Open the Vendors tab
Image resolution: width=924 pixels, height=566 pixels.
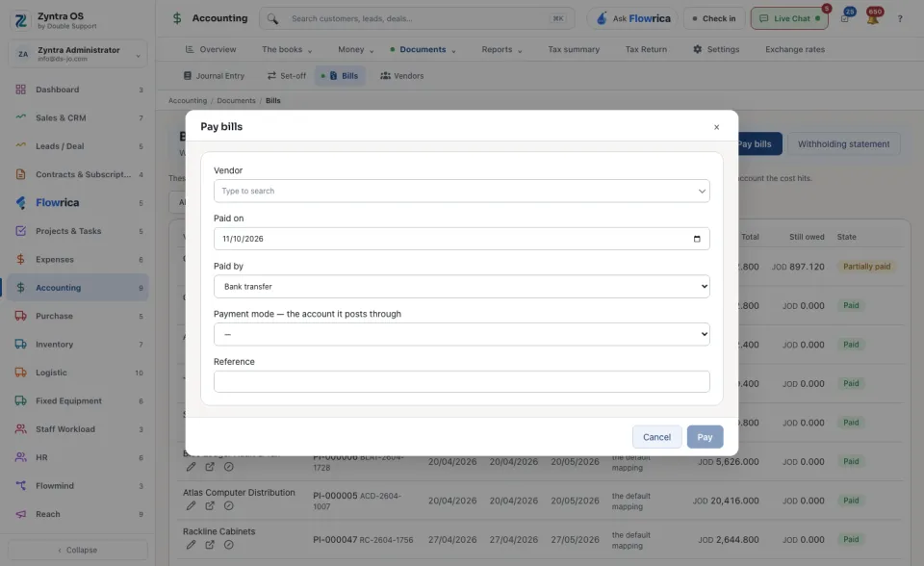pos(402,76)
